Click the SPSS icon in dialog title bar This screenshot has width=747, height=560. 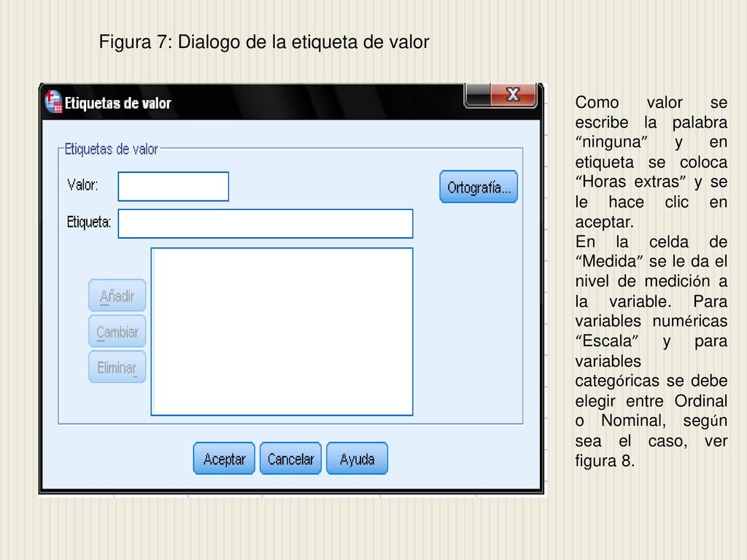pyautogui.click(x=53, y=102)
